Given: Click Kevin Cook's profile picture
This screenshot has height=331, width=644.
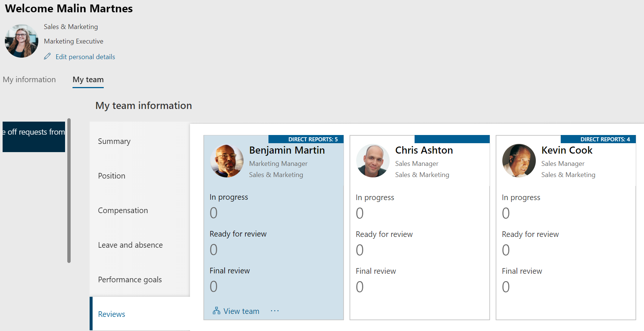Looking at the screenshot, I should click(x=519, y=161).
